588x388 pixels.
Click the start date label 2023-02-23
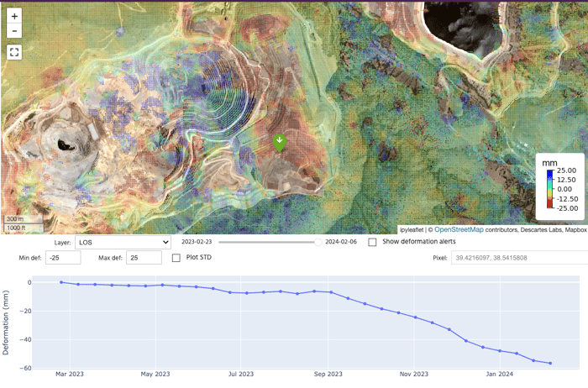coord(197,242)
